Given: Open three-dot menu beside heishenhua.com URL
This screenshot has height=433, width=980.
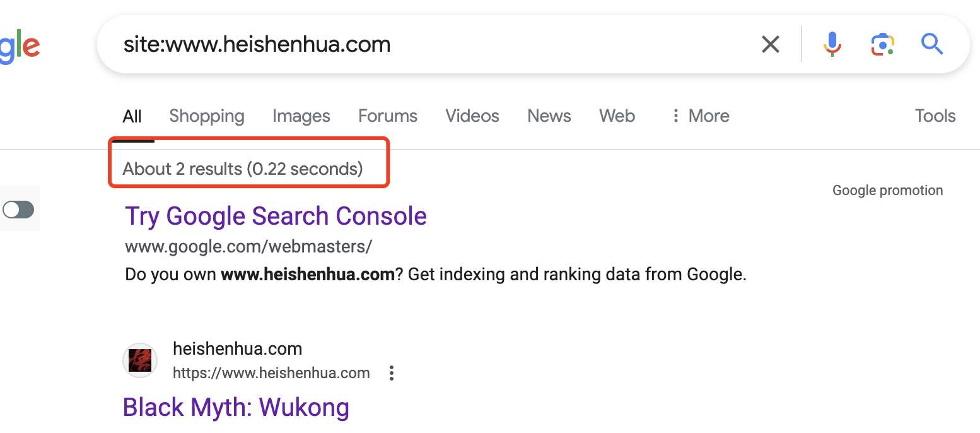Looking at the screenshot, I should click(392, 373).
